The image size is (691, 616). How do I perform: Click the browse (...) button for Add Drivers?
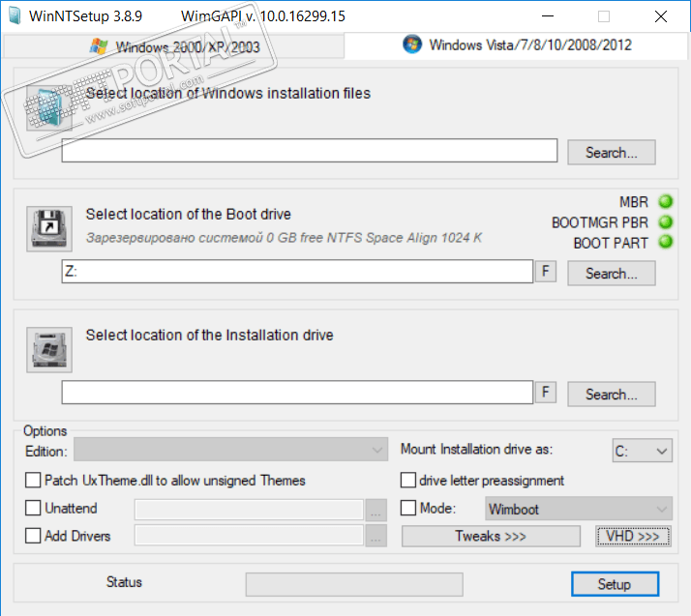tap(376, 535)
